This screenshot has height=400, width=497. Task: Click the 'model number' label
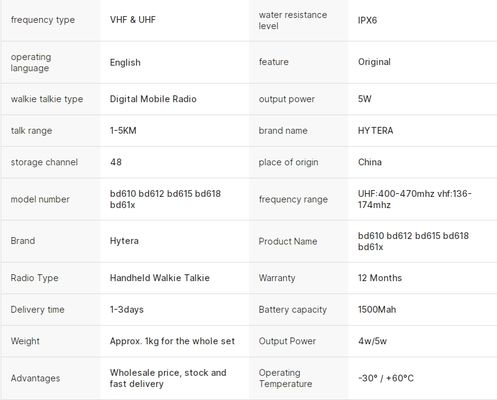click(40, 199)
